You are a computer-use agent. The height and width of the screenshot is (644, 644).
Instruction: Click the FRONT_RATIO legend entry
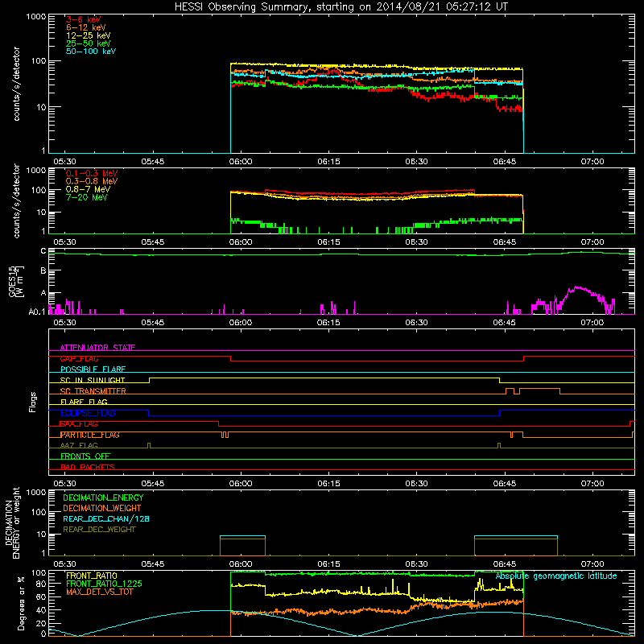[x=92, y=576]
